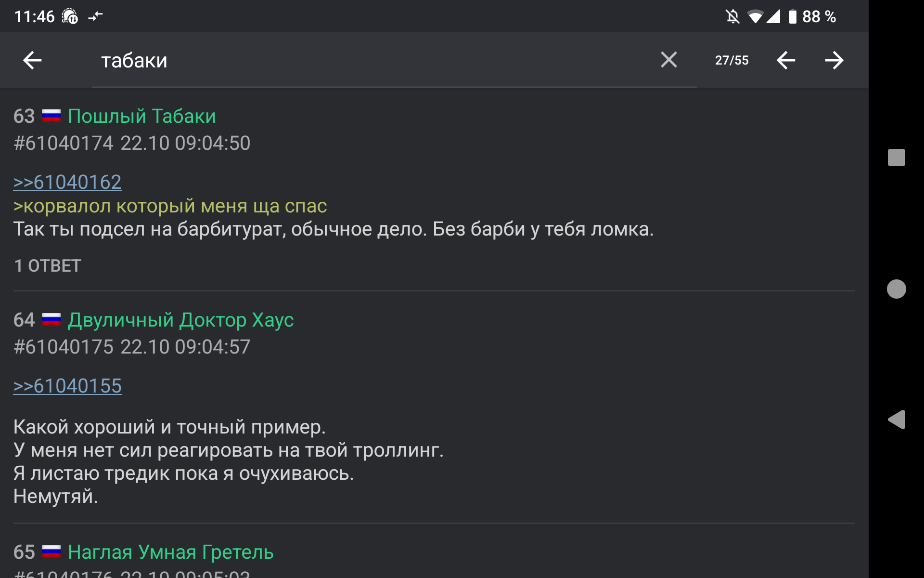Viewport: 924px width, 578px height.
Task: Tap post number #61040175
Action: 64,347
